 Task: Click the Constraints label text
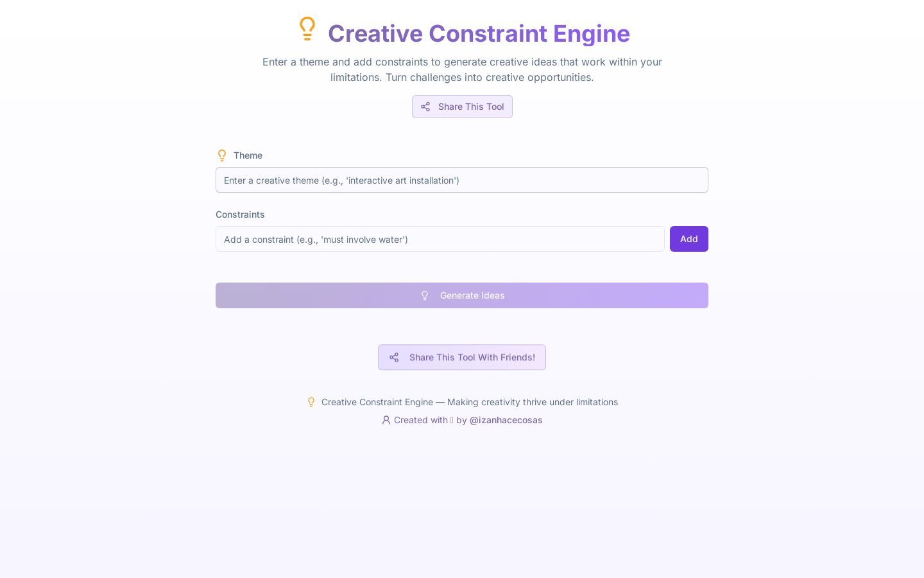(240, 215)
